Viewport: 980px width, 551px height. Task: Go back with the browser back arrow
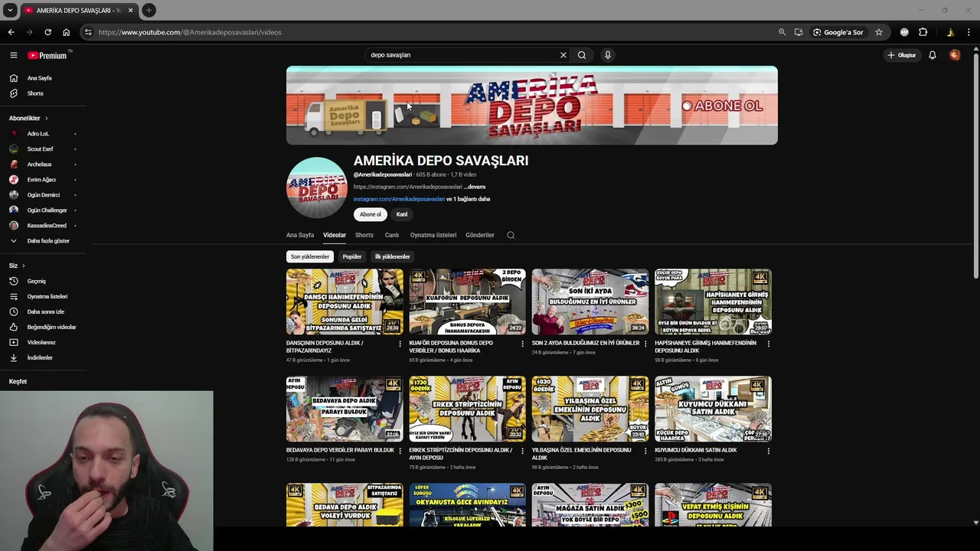pyautogui.click(x=11, y=32)
